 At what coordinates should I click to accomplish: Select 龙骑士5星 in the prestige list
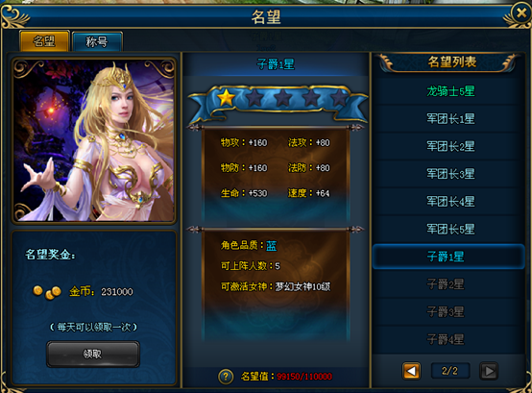point(448,91)
